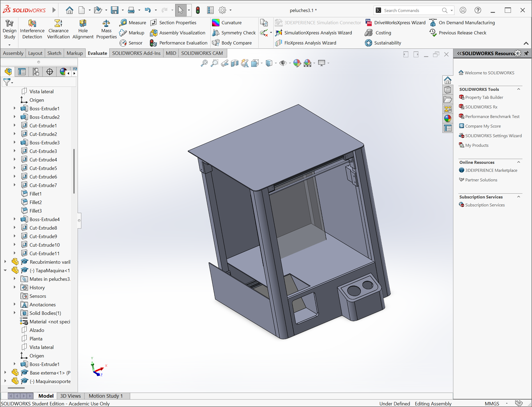Image resolution: width=532 pixels, height=407 pixels.
Task: Switch to the ConfigurationManager tab
Action: pyautogui.click(x=36, y=72)
